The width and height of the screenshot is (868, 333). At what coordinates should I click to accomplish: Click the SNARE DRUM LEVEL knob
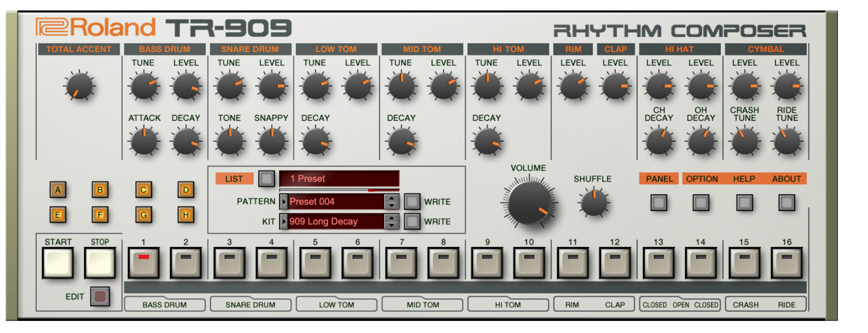(272, 87)
